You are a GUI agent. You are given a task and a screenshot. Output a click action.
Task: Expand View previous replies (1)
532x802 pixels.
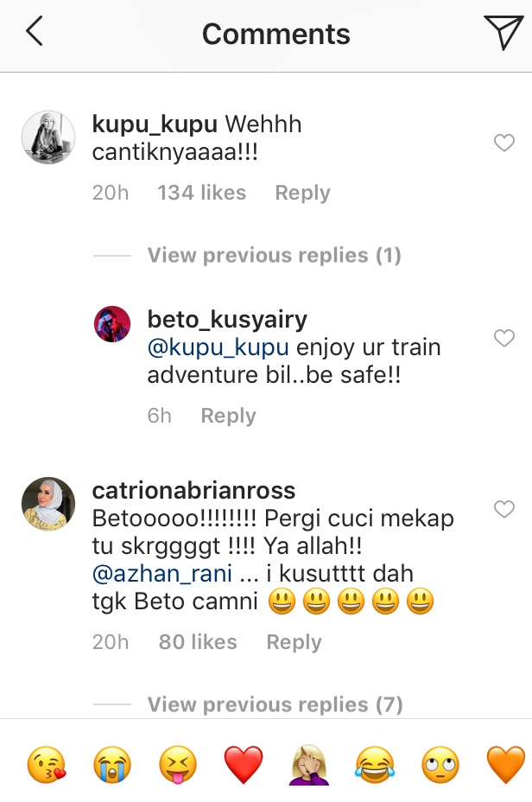click(x=274, y=255)
